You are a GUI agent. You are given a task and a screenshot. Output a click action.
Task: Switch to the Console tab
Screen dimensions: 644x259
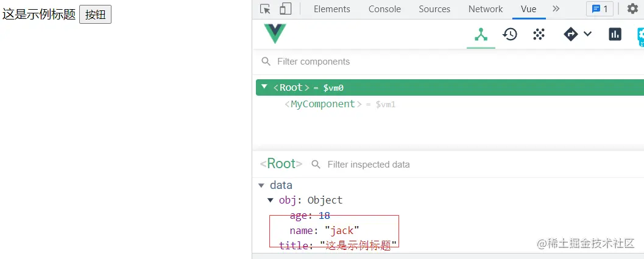click(x=384, y=9)
